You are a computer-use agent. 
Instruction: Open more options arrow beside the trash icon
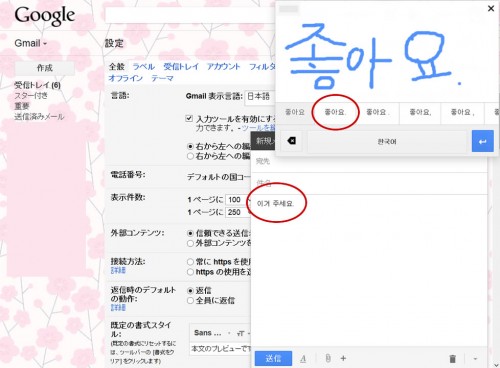[475, 359]
